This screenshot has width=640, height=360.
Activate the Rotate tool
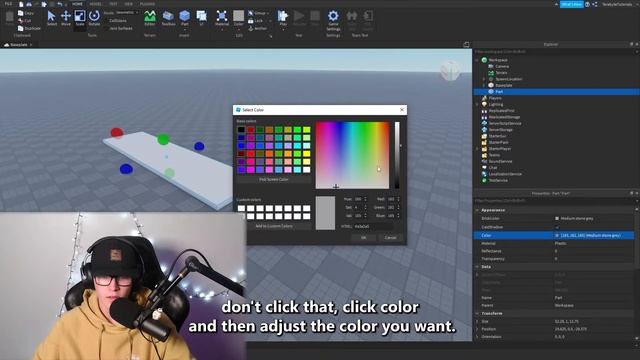pos(94,18)
